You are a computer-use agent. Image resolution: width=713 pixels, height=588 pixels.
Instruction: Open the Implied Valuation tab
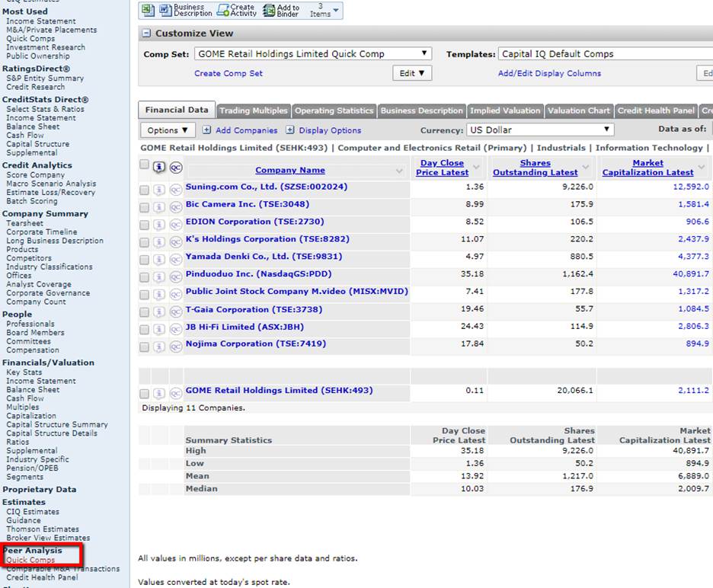tap(505, 110)
